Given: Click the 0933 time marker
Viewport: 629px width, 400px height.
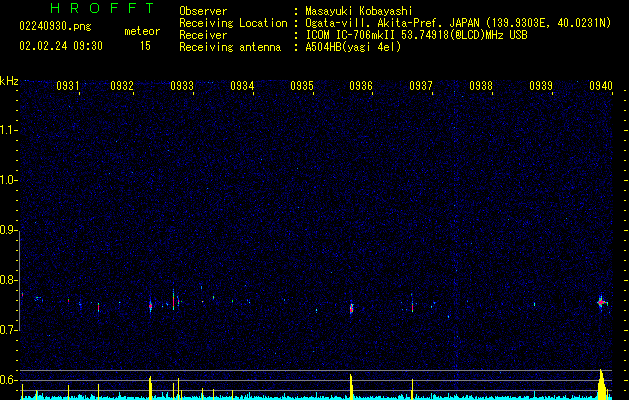Looking at the screenshot, I should (x=182, y=86).
